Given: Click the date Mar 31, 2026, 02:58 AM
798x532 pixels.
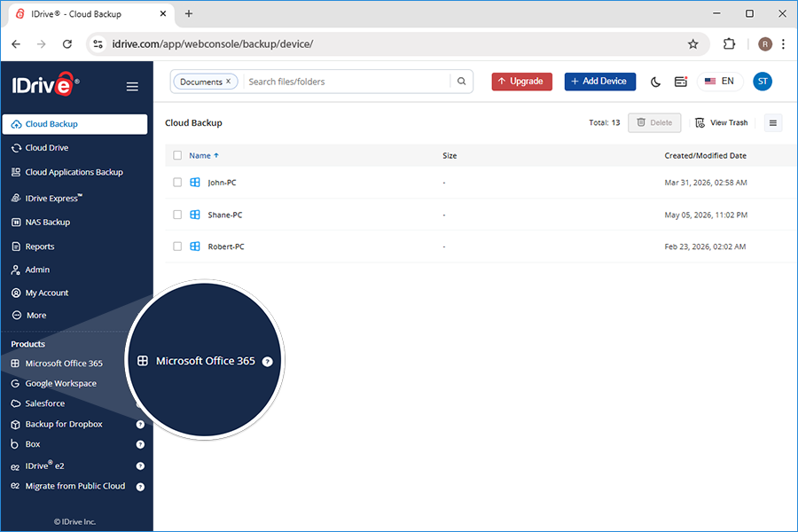Looking at the screenshot, I should tap(706, 183).
